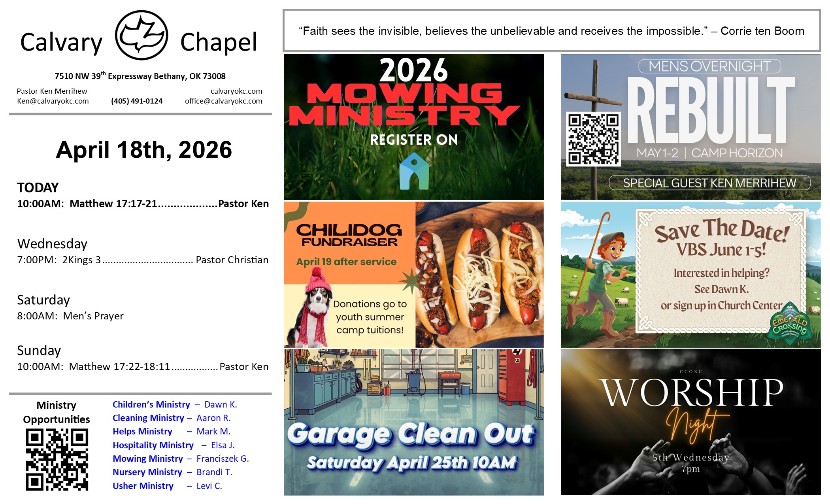Click the Calvary Chapel dove logo
Screen dimensions: 830x504
click(141, 36)
